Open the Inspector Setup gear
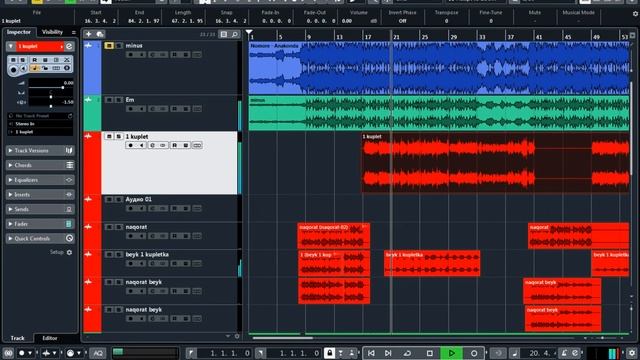The image size is (640, 360). 69,253
